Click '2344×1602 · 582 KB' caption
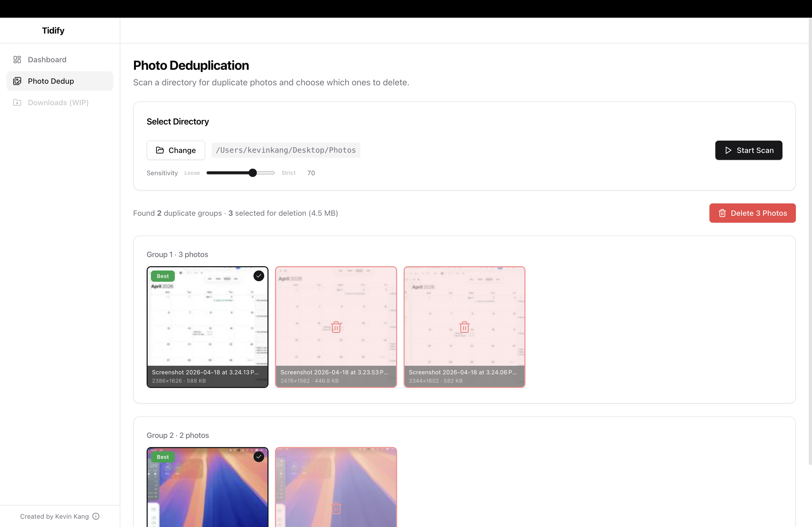 [x=436, y=381]
